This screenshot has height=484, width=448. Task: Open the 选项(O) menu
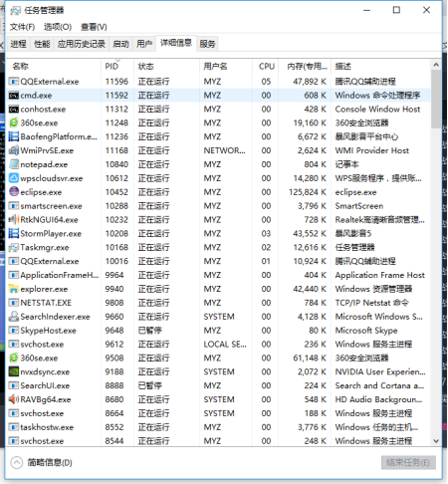click(x=58, y=27)
